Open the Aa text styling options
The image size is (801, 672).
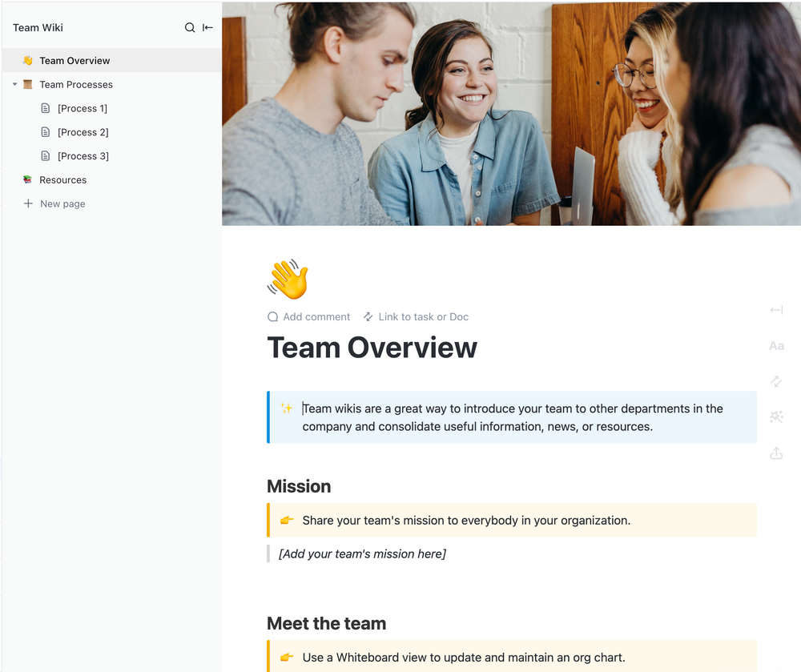(775, 345)
